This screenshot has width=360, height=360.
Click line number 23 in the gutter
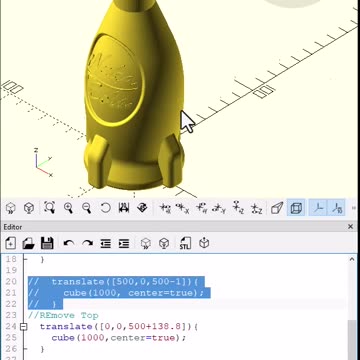(11, 315)
